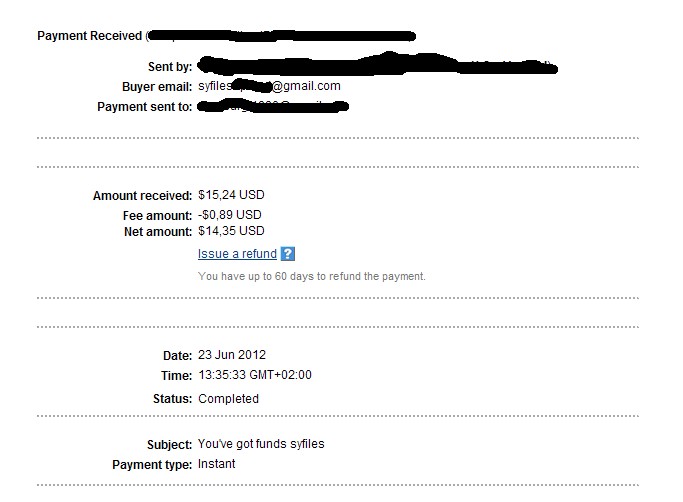Click the buyer's gmail address
The height and width of the screenshot is (502, 683).
[270, 86]
